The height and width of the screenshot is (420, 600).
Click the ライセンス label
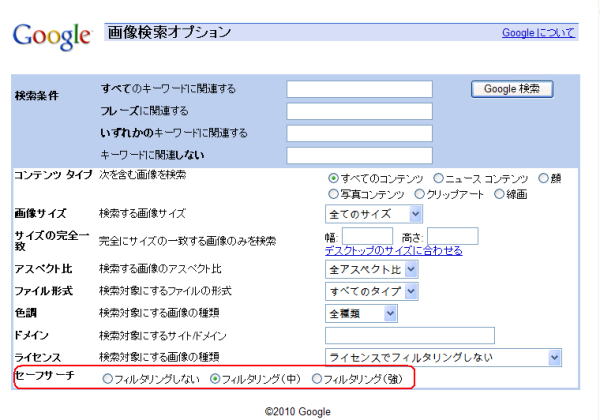38,358
